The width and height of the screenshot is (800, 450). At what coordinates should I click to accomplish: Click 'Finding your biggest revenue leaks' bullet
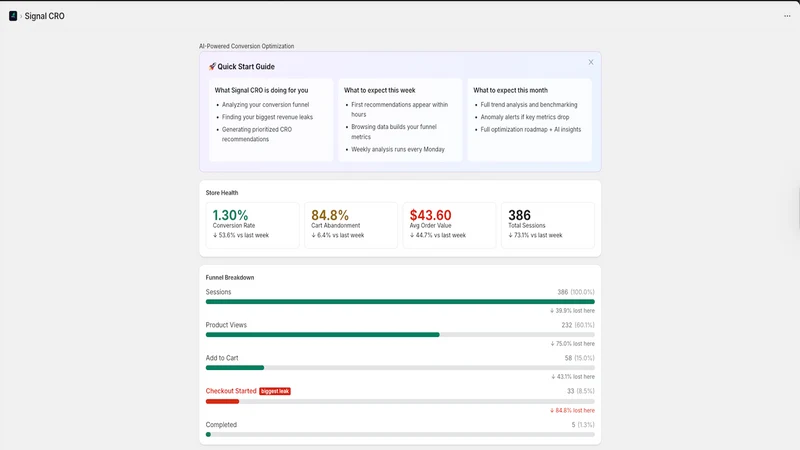pos(267,117)
